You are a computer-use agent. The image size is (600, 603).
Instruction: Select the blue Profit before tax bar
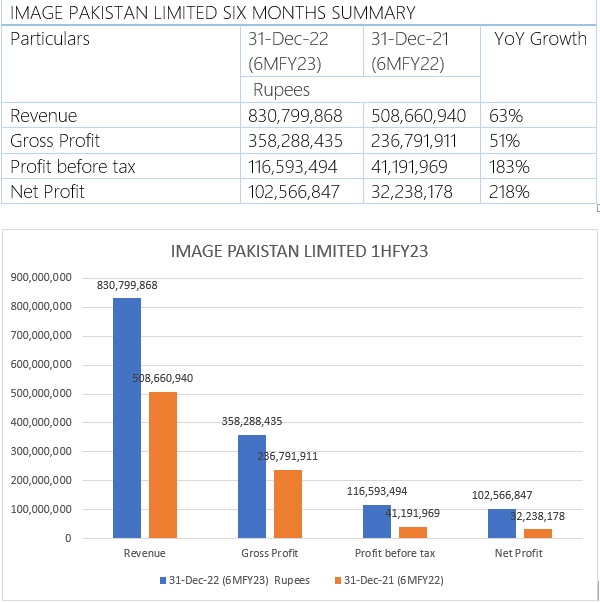pos(377,521)
